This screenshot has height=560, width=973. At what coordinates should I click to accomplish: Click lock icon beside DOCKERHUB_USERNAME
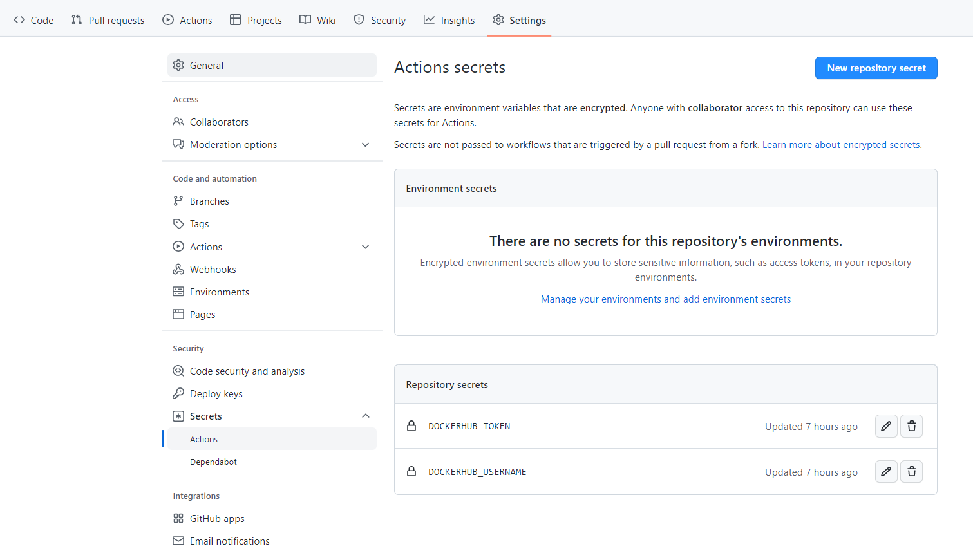tap(411, 472)
